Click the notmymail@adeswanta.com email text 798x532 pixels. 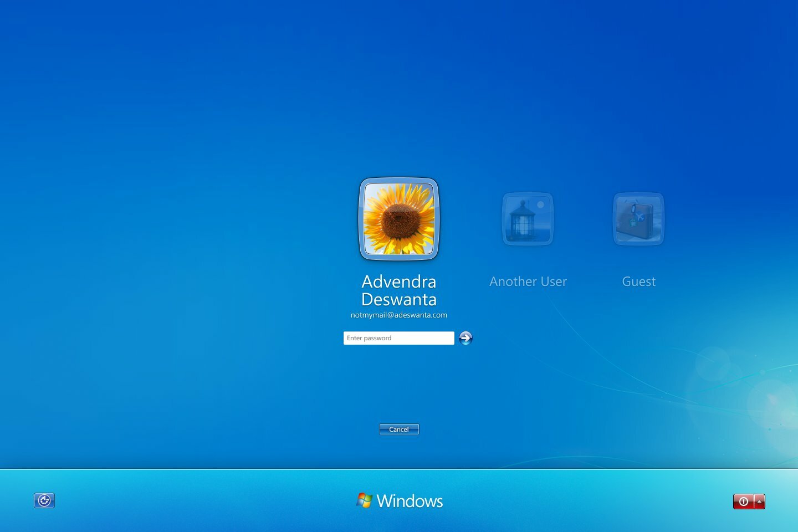[x=399, y=315]
